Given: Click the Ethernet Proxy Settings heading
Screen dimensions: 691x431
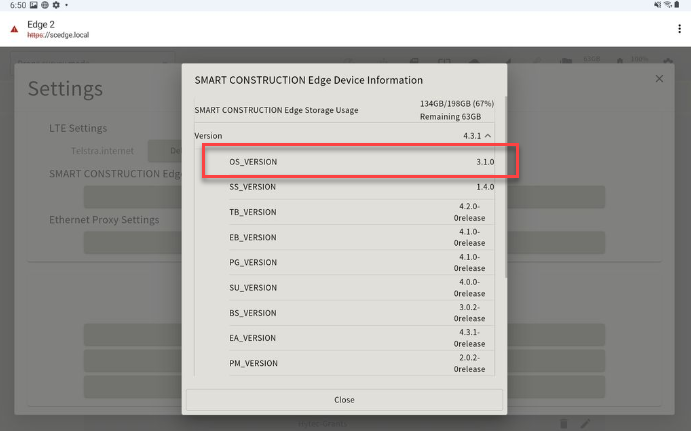Looking at the screenshot, I should [x=104, y=220].
